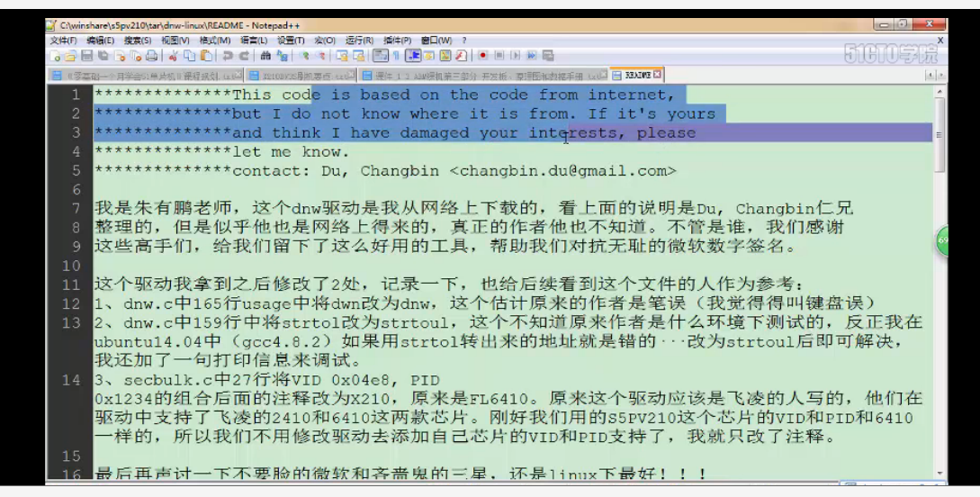The image size is (980, 497).
Task: Redo with the Redo arrow icon
Action: [x=244, y=56]
